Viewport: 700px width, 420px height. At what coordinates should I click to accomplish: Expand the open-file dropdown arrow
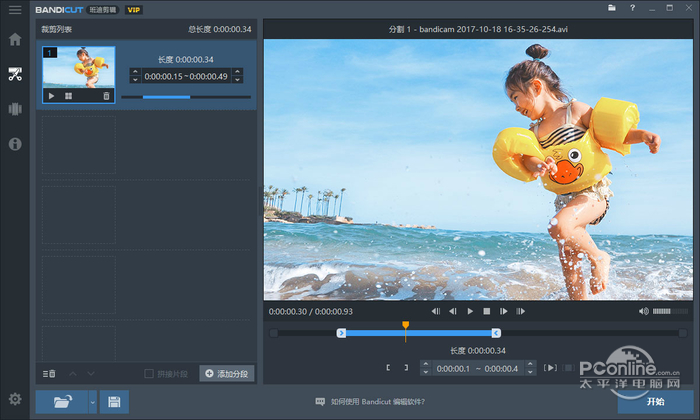point(92,402)
